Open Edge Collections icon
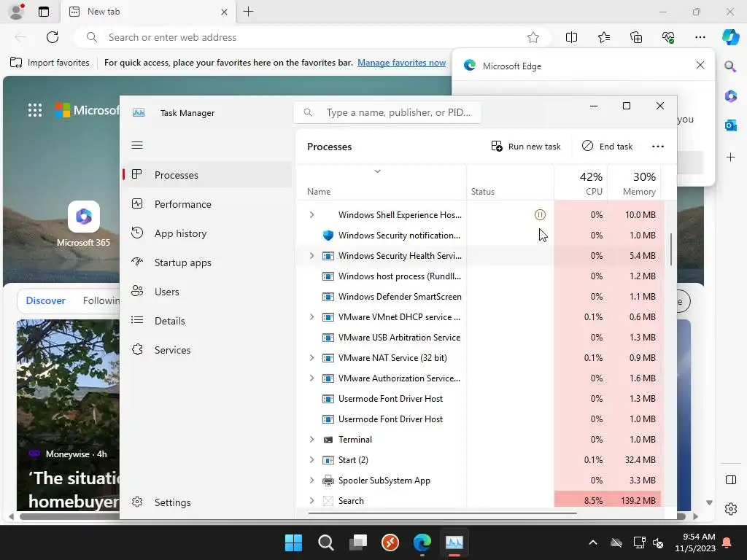This screenshot has height=560, width=747. pyautogui.click(x=636, y=37)
